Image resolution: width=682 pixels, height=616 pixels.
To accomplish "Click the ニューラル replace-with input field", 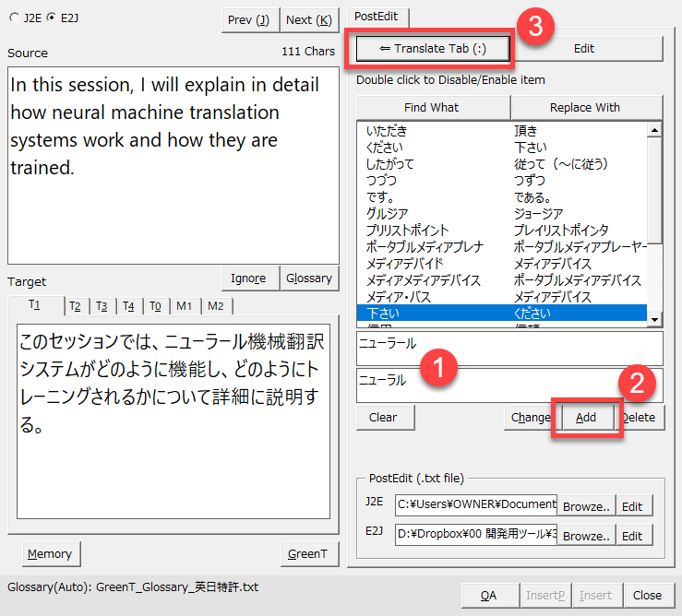I will point(509,385).
